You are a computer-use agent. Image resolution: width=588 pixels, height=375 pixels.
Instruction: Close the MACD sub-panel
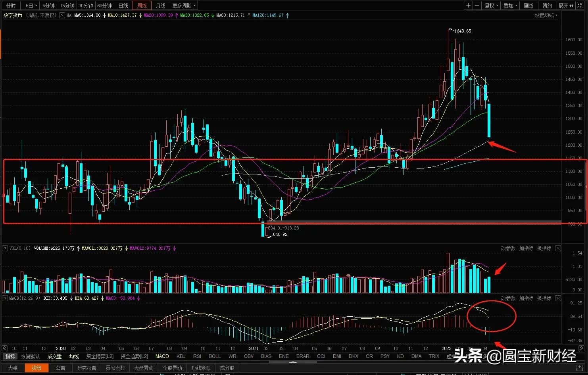[558, 298]
